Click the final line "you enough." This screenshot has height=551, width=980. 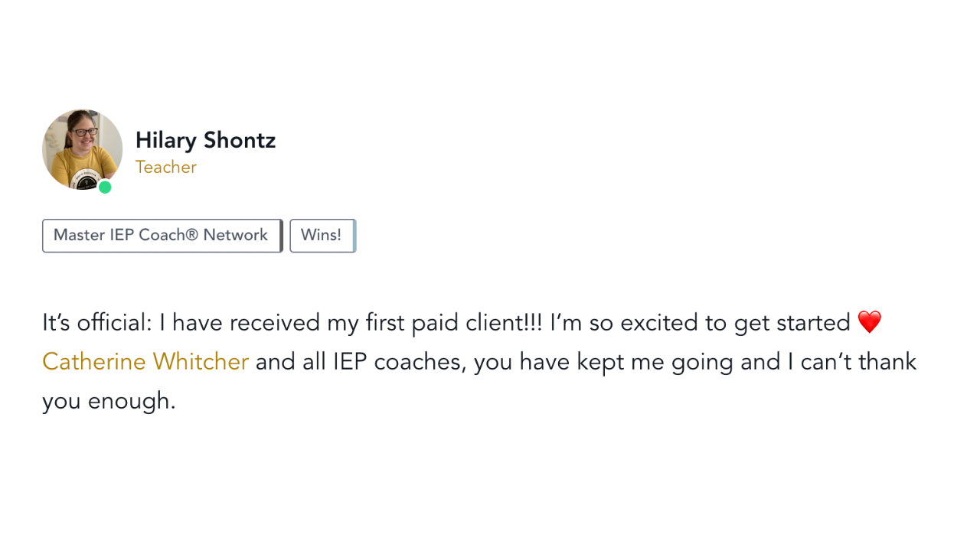tap(109, 400)
